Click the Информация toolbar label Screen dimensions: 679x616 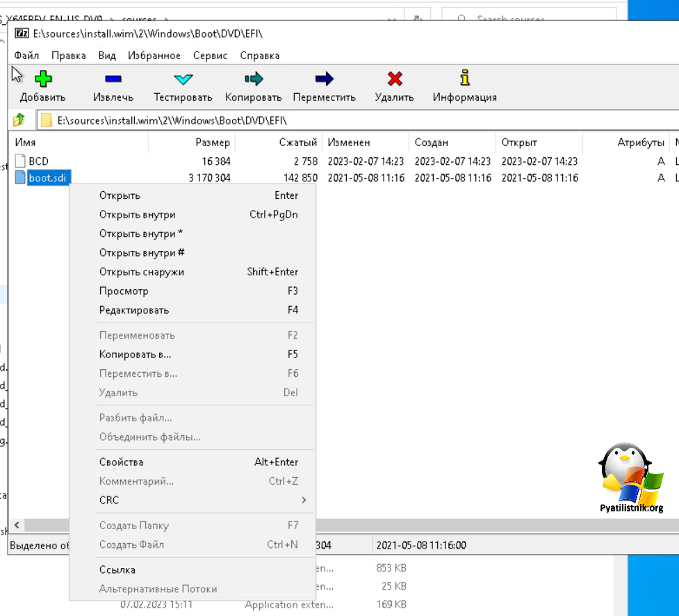[x=465, y=97]
